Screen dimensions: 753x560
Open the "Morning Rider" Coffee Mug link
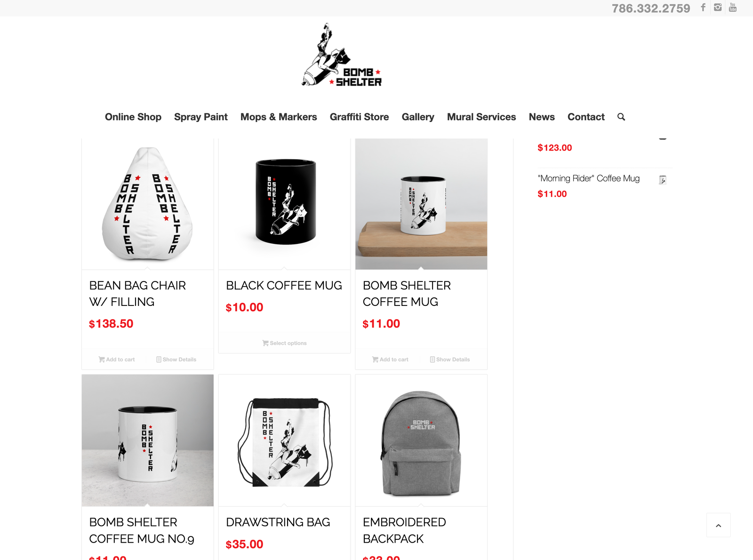point(589,178)
